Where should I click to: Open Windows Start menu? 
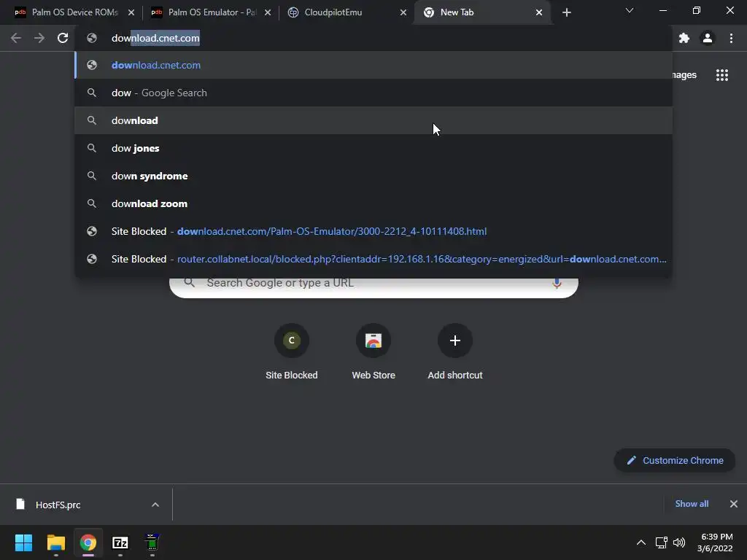[23, 542]
